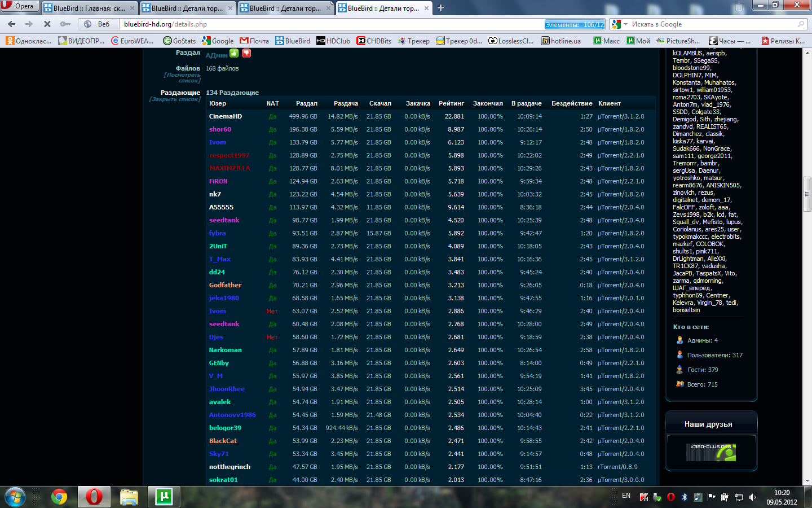The height and width of the screenshot is (508, 812).
Task: Open the CHDBits bookmark
Action: [x=374, y=41]
